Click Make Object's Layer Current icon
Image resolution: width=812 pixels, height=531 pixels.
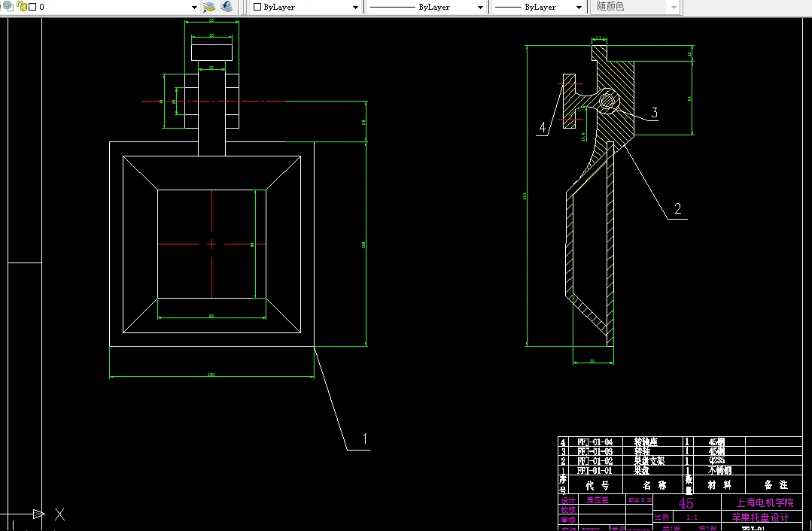point(209,7)
